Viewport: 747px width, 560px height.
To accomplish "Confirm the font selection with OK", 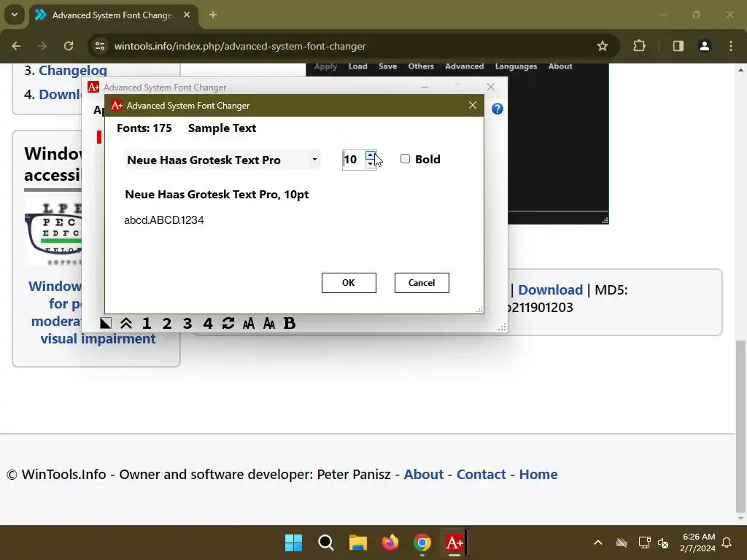I will (349, 283).
